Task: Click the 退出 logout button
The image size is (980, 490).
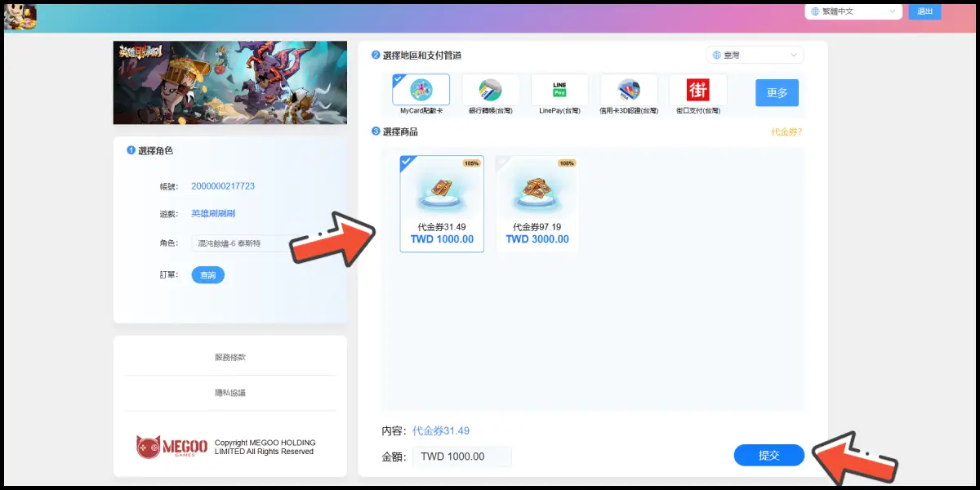Action: (x=924, y=11)
